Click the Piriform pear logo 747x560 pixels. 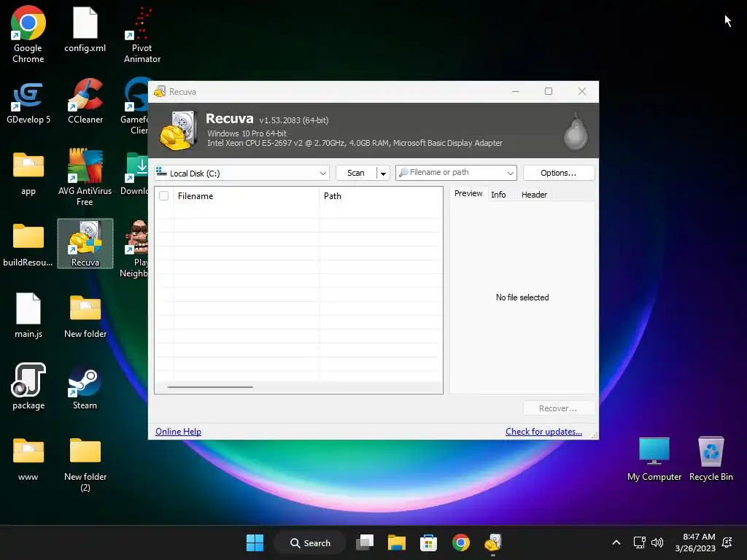pyautogui.click(x=576, y=131)
